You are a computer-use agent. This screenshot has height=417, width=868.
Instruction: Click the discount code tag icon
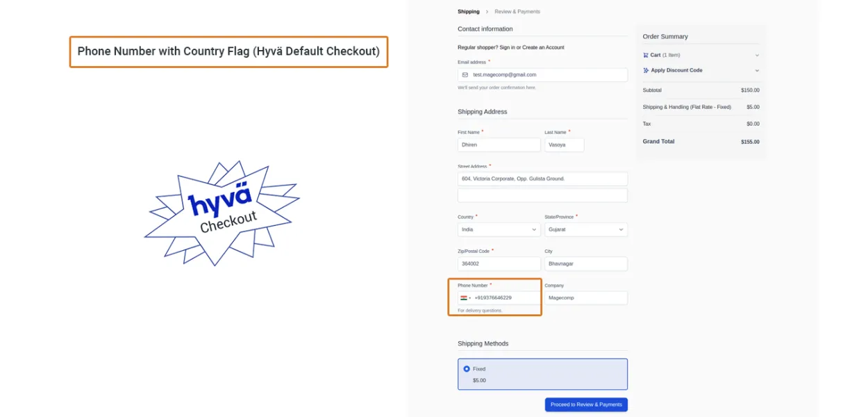[646, 70]
